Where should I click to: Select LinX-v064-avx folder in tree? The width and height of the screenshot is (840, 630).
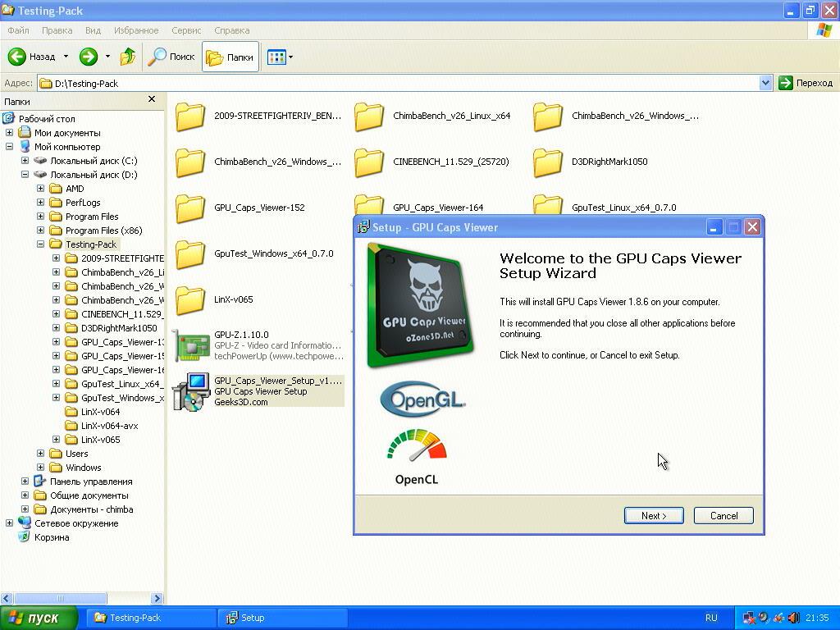click(109, 426)
